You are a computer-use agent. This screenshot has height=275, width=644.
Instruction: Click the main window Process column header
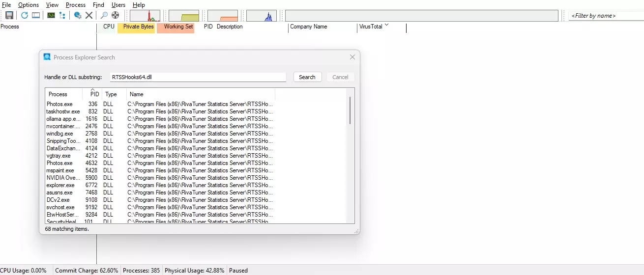tap(48, 27)
